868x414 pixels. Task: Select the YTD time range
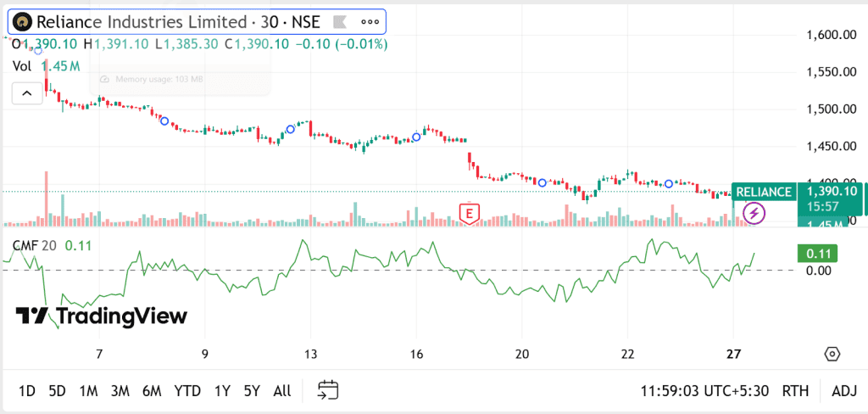click(187, 391)
